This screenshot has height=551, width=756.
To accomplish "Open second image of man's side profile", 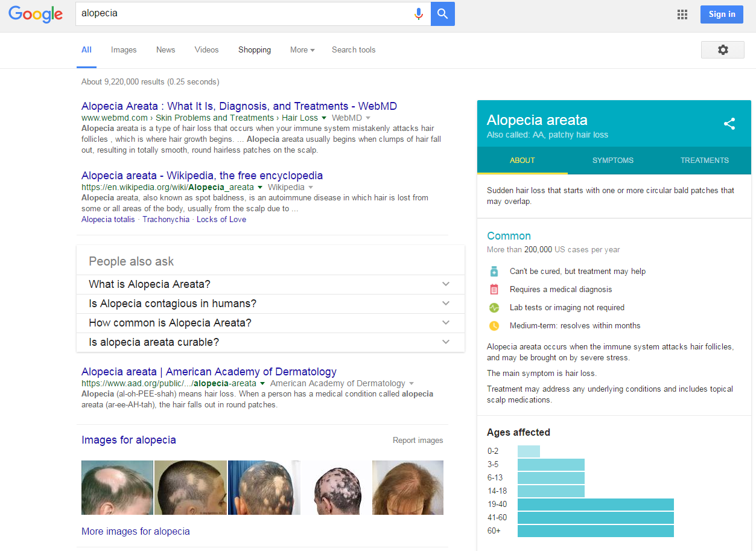I will click(x=191, y=488).
